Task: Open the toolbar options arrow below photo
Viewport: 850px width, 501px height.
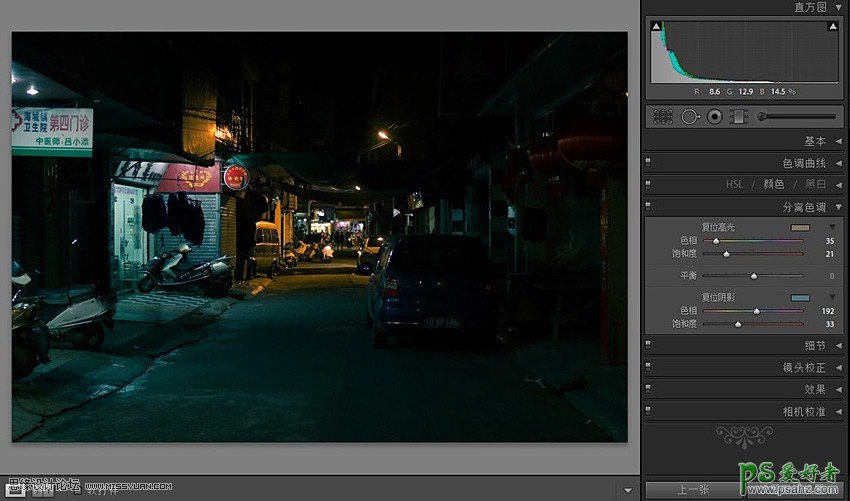Action: coord(627,490)
